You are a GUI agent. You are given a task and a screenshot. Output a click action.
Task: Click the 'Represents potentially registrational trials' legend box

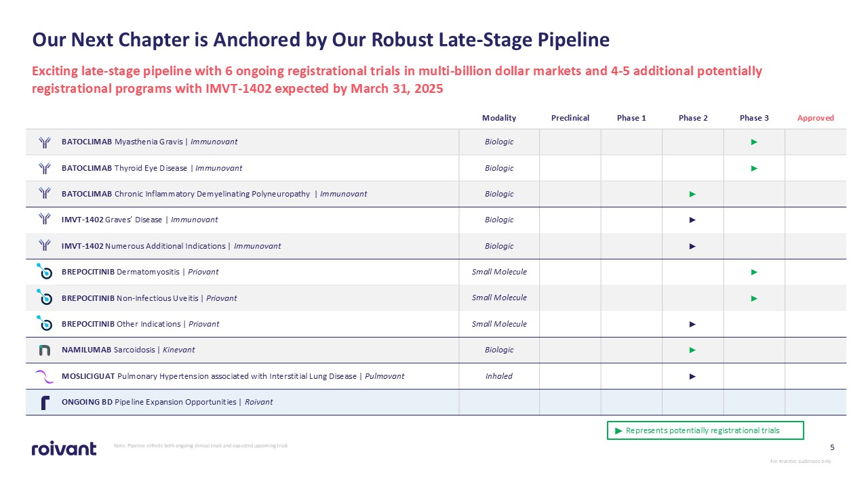click(x=705, y=430)
